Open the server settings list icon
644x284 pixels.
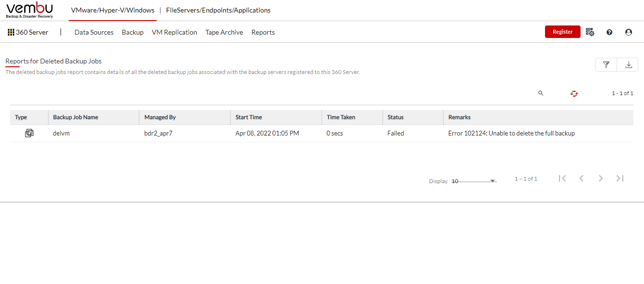tap(590, 32)
